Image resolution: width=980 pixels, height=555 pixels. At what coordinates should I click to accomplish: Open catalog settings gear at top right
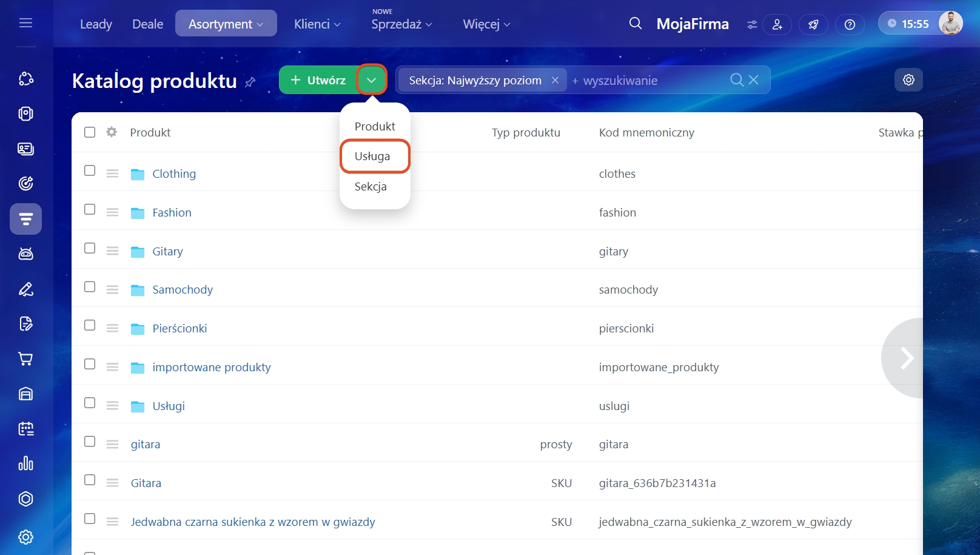[x=908, y=80]
